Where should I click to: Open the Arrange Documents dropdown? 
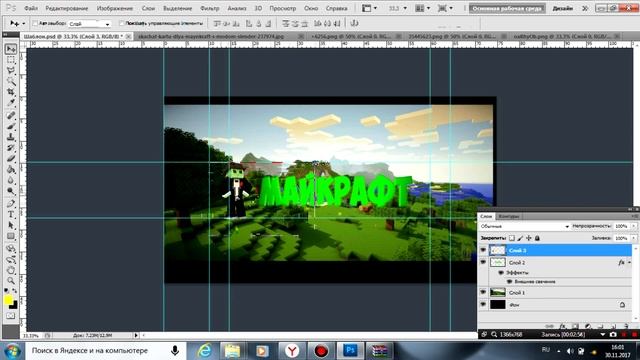(x=422, y=8)
